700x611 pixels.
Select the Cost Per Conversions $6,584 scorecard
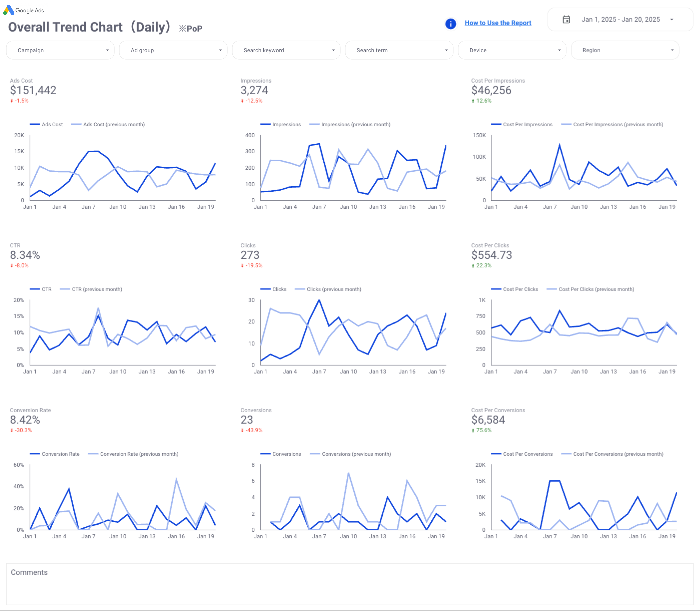pos(488,420)
